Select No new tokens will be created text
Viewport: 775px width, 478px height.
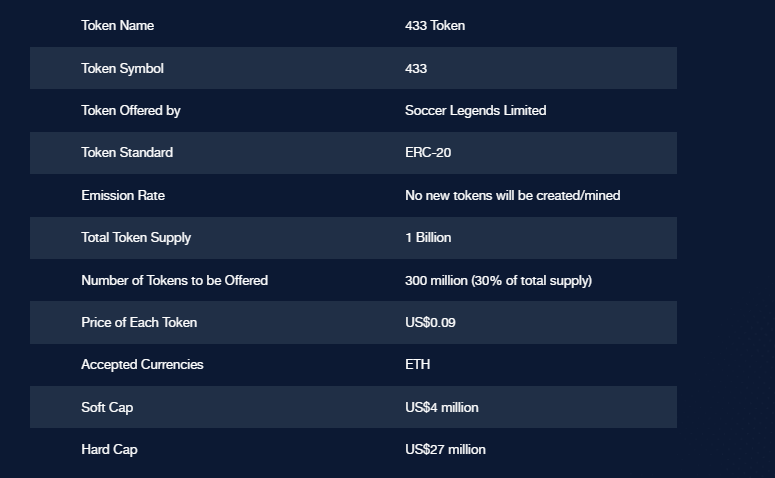(x=513, y=196)
